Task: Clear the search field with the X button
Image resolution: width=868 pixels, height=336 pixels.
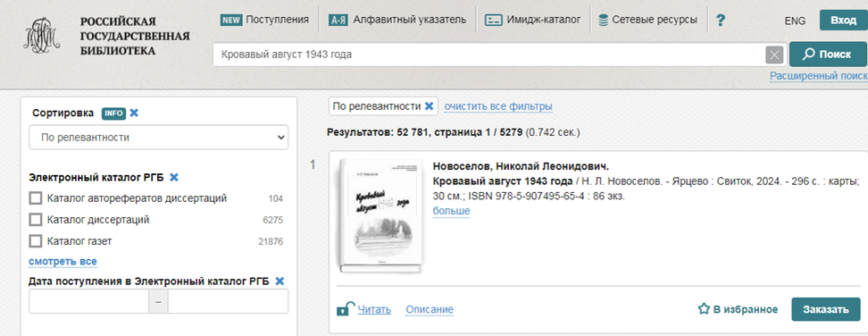Action: (774, 55)
